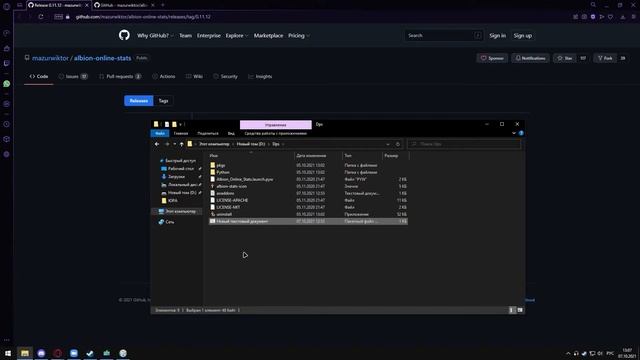Click the Fork button
Screen dimensions: 640x360
pyautogui.click(x=605, y=58)
